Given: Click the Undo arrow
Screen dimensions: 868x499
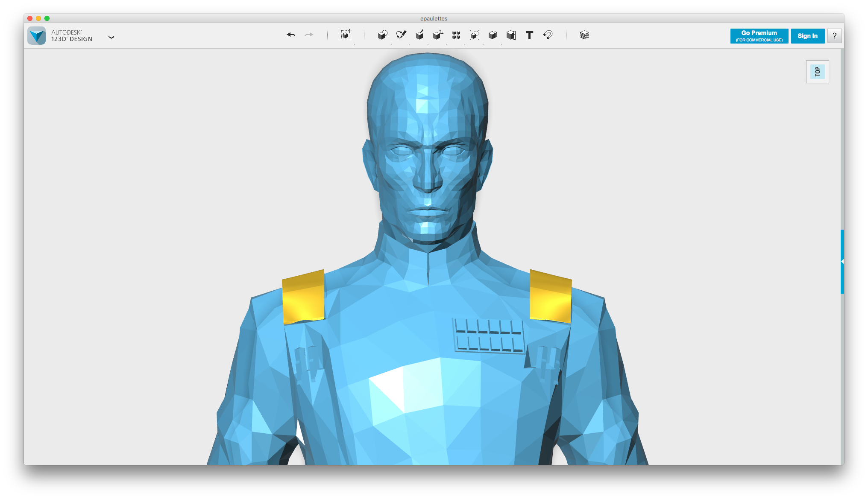Looking at the screenshot, I should pos(291,35).
